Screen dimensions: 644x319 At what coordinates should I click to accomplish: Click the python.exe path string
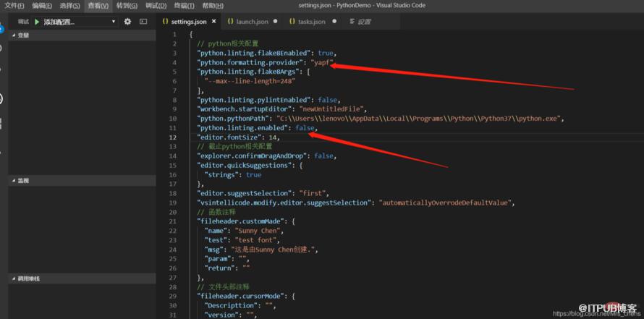coord(418,119)
